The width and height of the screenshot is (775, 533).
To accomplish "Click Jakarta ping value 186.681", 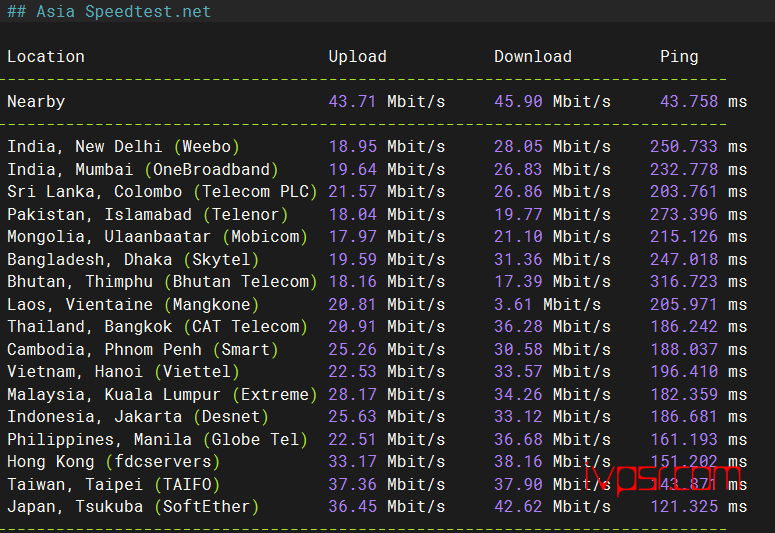I will (684, 416).
